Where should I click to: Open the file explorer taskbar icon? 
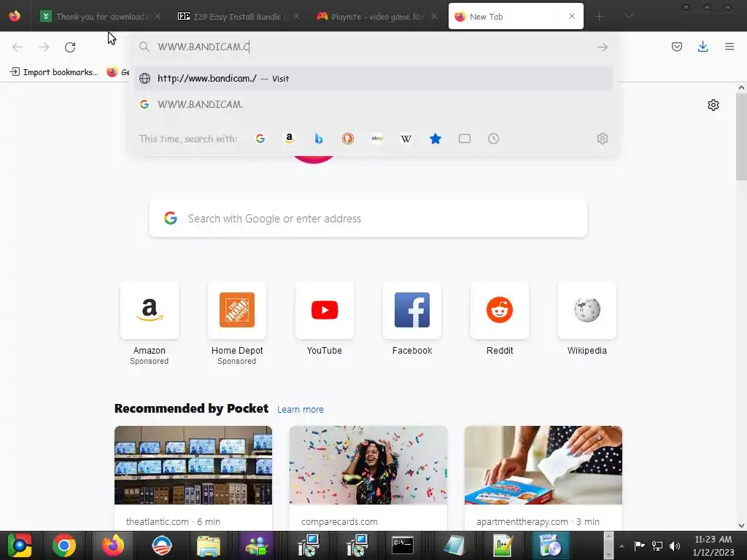point(209,545)
